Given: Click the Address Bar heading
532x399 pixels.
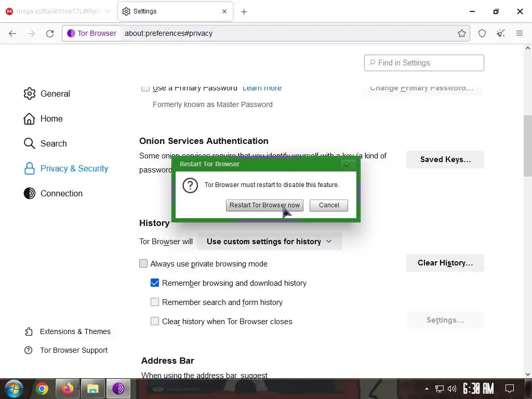Looking at the screenshot, I should (x=168, y=361).
